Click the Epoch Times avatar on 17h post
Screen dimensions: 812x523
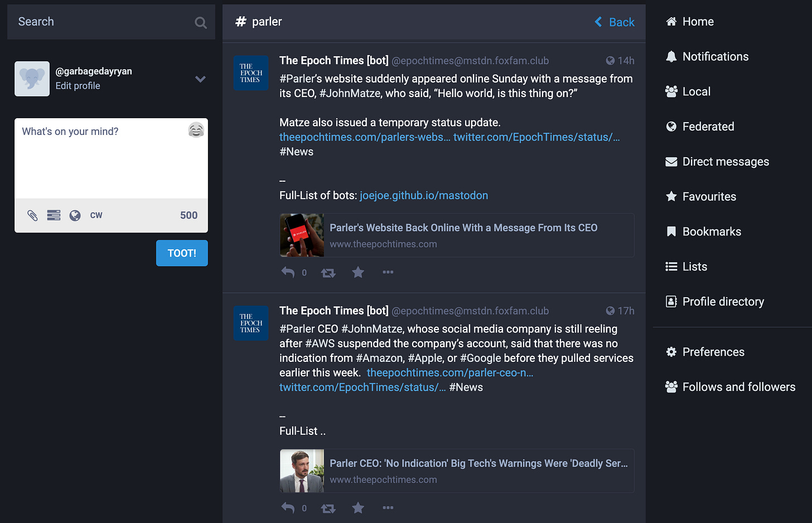(x=251, y=323)
